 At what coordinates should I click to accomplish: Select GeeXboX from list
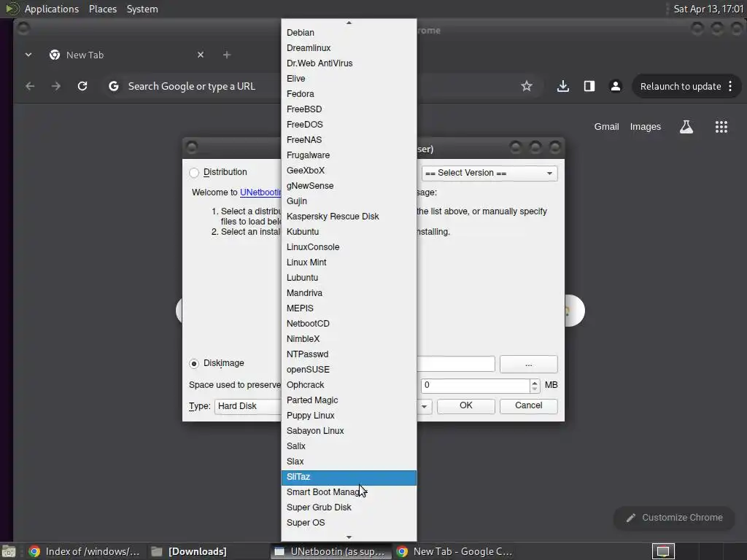tap(349, 170)
